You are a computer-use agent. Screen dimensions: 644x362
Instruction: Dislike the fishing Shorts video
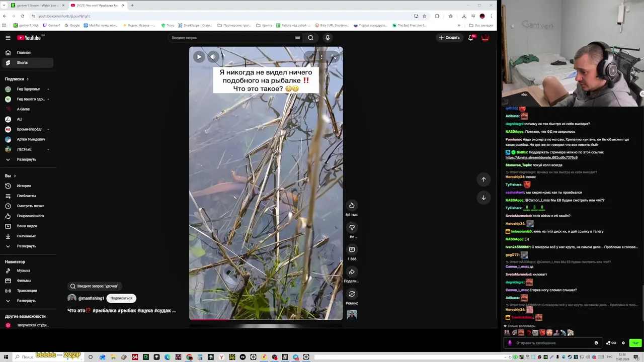pos(352,227)
